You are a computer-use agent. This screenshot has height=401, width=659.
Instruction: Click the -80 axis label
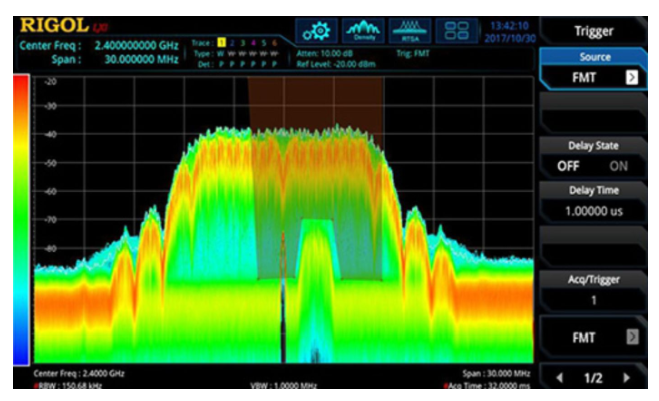[x=50, y=248]
